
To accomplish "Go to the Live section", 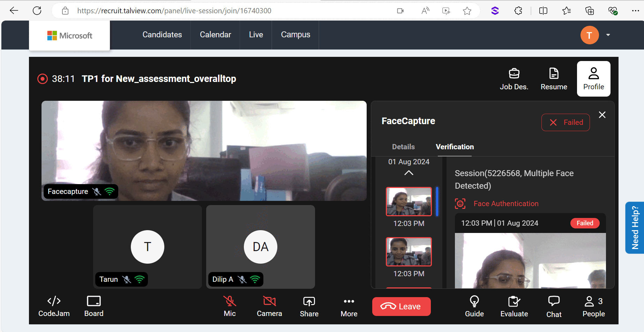I will pyautogui.click(x=256, y=35).
